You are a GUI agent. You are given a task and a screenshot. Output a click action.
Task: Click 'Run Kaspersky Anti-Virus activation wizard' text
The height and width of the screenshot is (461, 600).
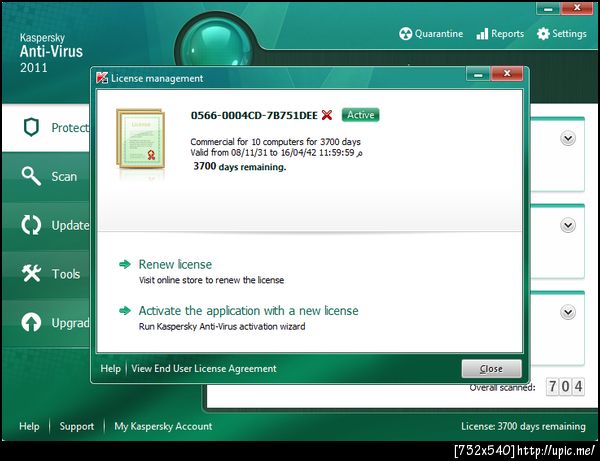(222, 326)
